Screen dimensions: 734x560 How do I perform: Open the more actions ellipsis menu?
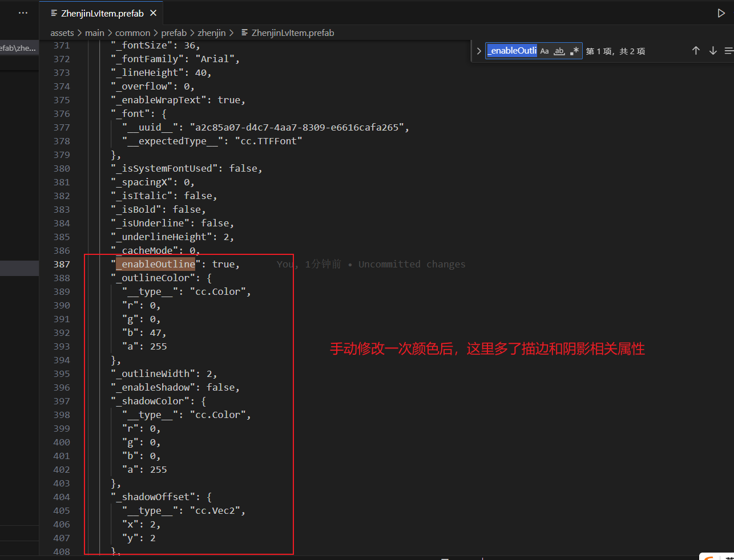[23, 13]
